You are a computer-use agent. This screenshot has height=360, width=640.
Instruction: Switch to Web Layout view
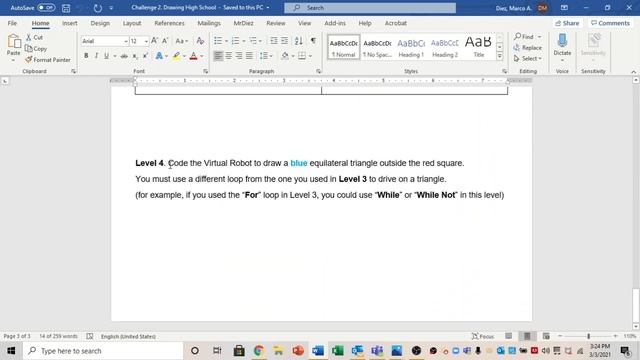tap(546, 336)
